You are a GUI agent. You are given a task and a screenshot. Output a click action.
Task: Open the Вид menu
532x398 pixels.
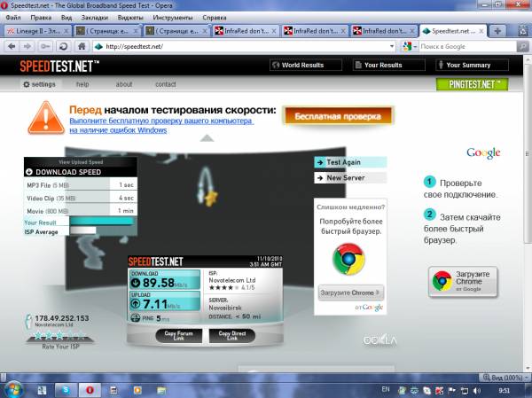click(66, 18)
